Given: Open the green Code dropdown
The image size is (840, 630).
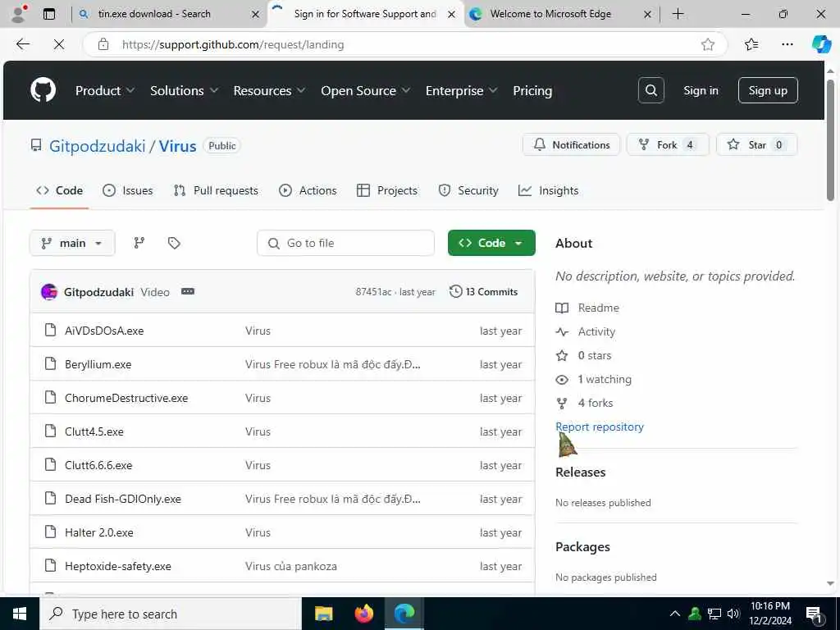Looking at the screenshot, I should 491,243.
